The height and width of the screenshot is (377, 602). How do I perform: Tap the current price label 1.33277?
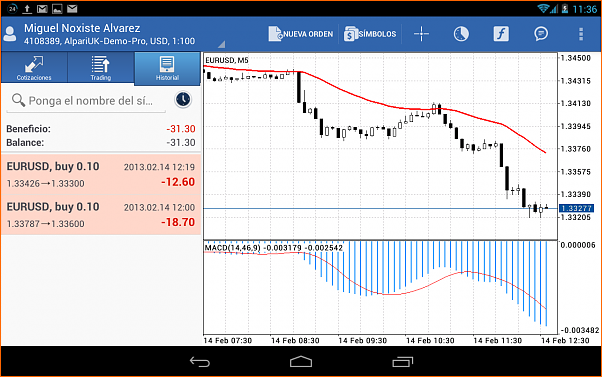576,208
